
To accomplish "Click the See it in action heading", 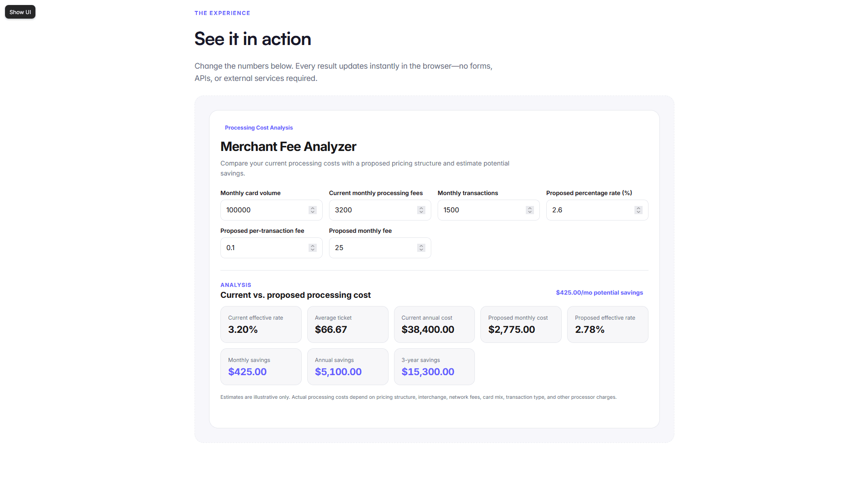I will (x=253, y=39).
